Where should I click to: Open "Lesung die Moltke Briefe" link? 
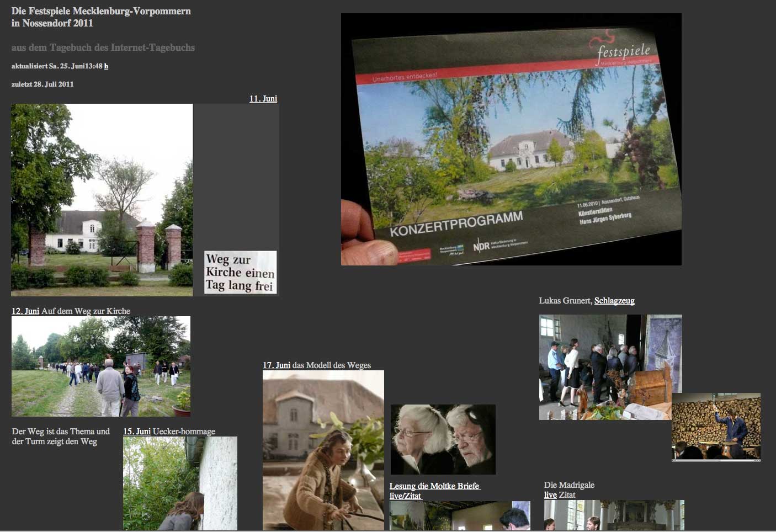pyautogui.click(x=434, y=486)
